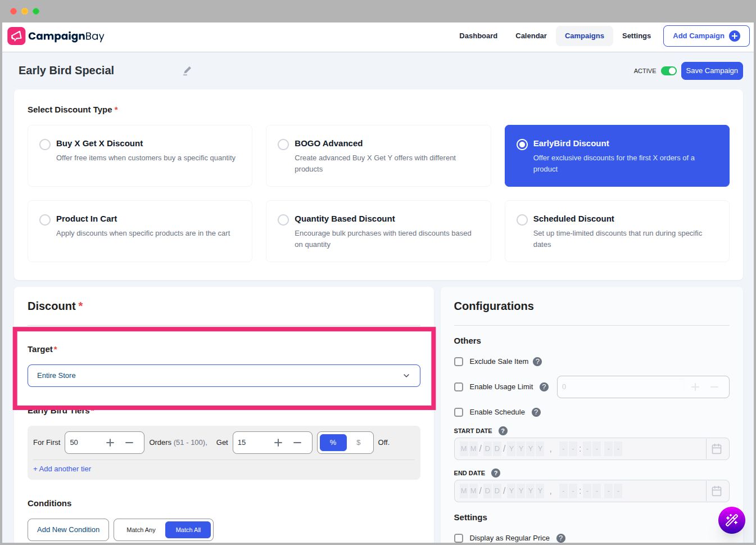Click help icon beside Exclude Sale Item

(x=537, y=362)
